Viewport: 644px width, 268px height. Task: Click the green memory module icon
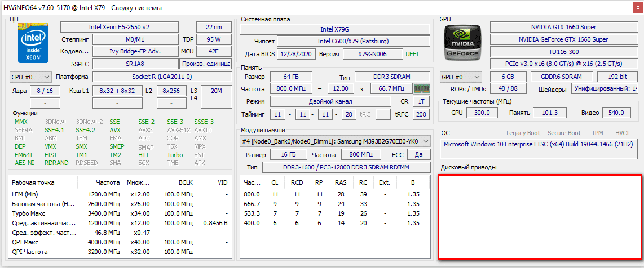point(421,88)
